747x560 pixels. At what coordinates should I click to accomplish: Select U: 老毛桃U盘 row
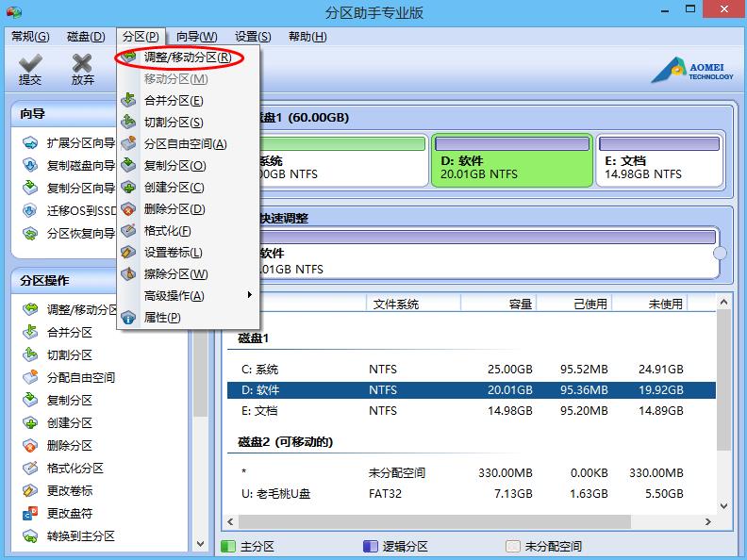click(472, 494)
